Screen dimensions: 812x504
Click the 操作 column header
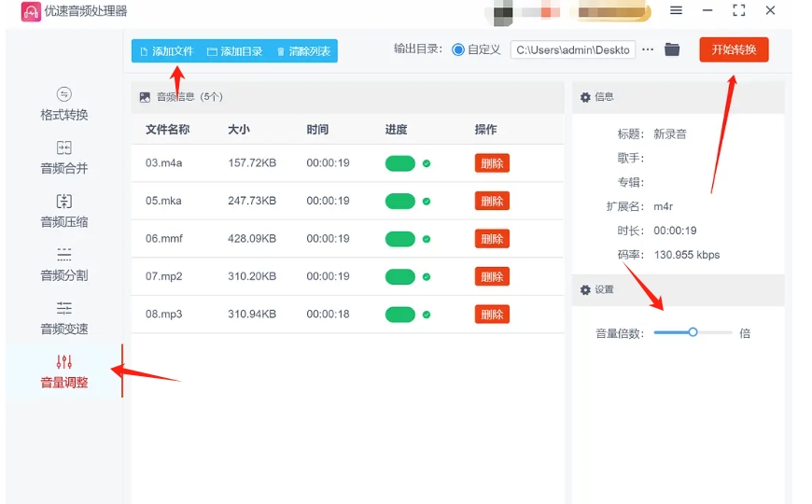point(485,129)
